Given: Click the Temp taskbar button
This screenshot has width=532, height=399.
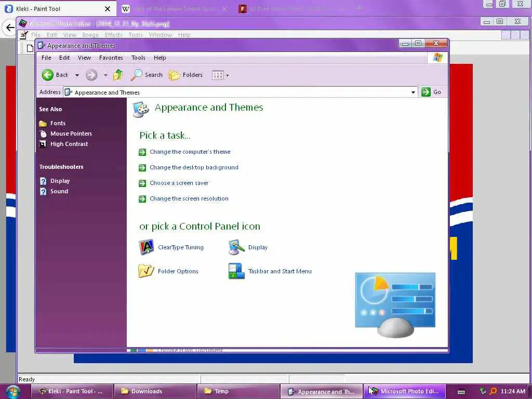Looking at the screenshot, I should tap(238, 392).
